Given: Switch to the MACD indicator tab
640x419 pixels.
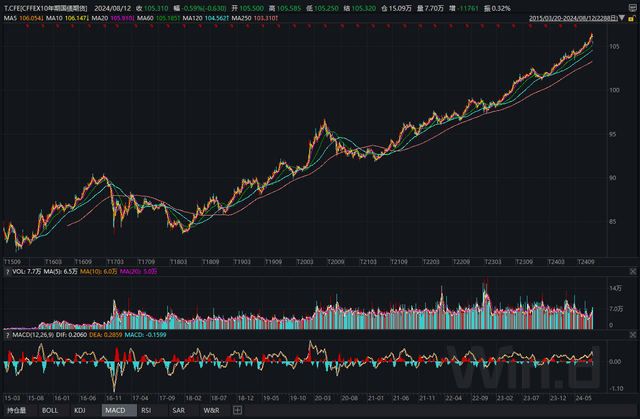Looking at the screenshot, I should (x=114, y=410).
